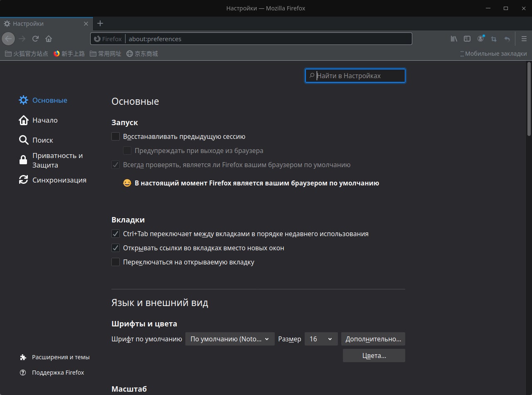The image size is (532, 395).
Task: Click the Вкладки section heading
Action: pos(128,220)
